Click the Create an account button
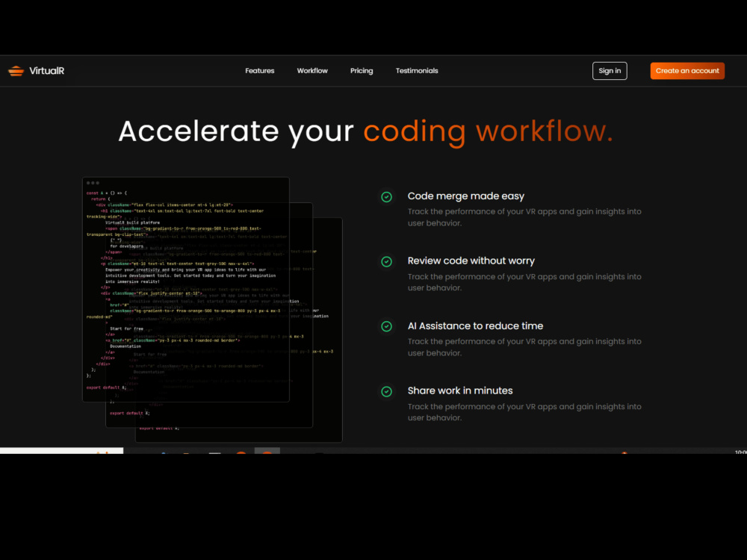 coord(687,70)
